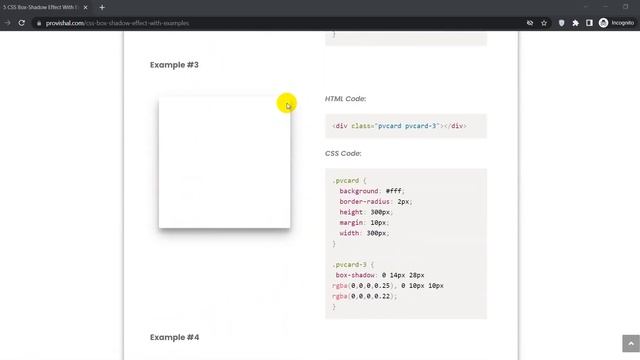Click the rgba(0,0,0,0.25) value

point(361,286)
